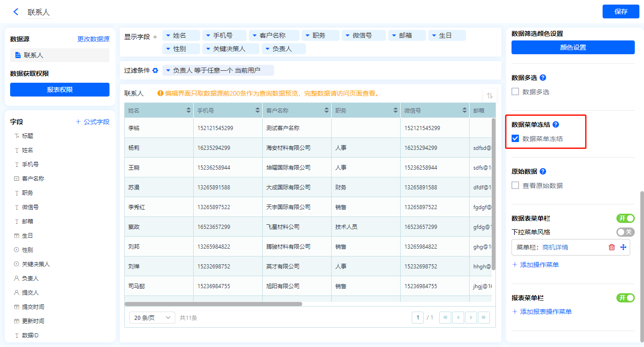Click the plus icon next to 显示字段
The image size is (644, 347).
click(x=155, y=37)
